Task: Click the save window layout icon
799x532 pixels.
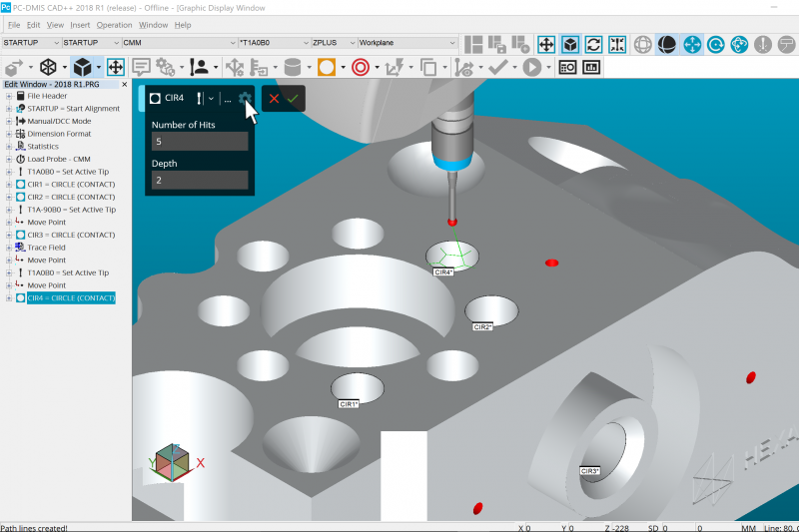Action: coord(496,45)
